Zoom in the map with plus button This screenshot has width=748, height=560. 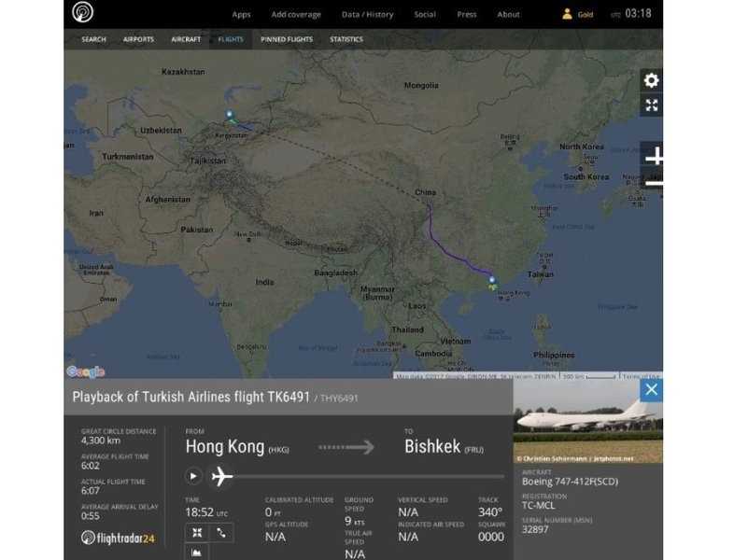point(654,156)
